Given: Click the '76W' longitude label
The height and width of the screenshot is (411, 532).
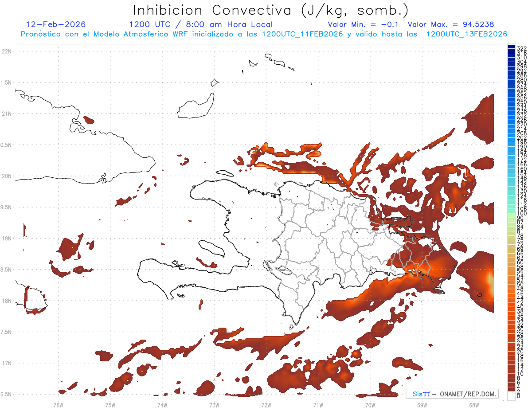Looking at the screenshot, I should 58,405.
